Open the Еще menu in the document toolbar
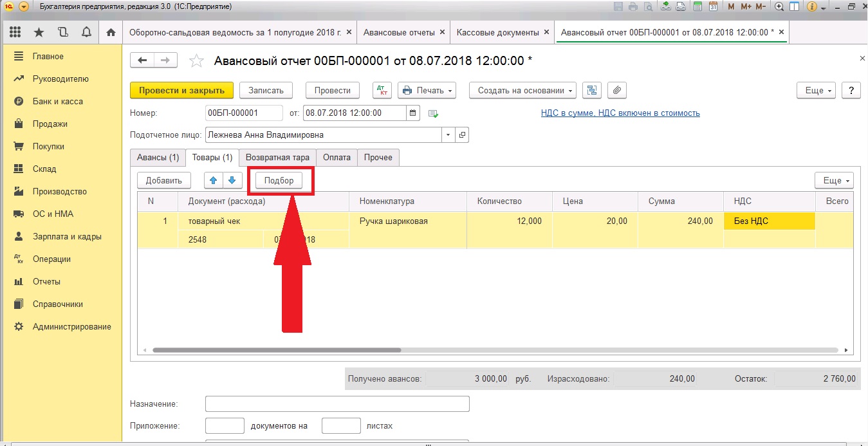 tap(816, 90)
